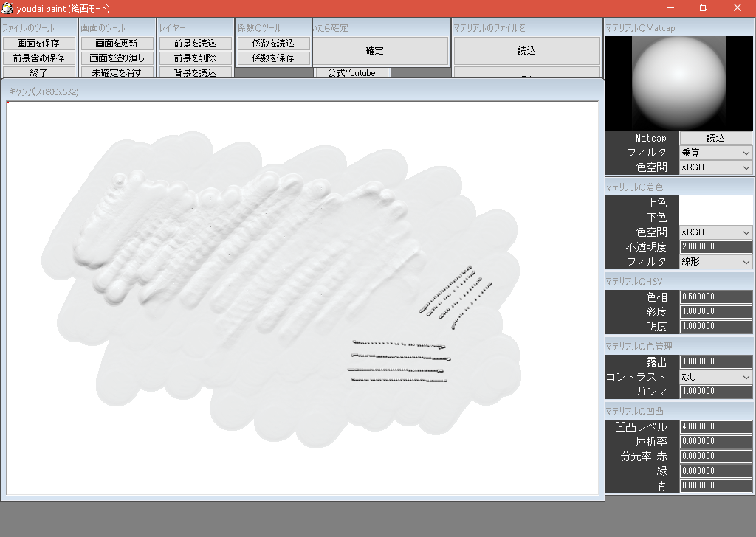756x537 pixels.
Task: Click 画面を塗り潰し to fill the screen
Action: (117, 58)
